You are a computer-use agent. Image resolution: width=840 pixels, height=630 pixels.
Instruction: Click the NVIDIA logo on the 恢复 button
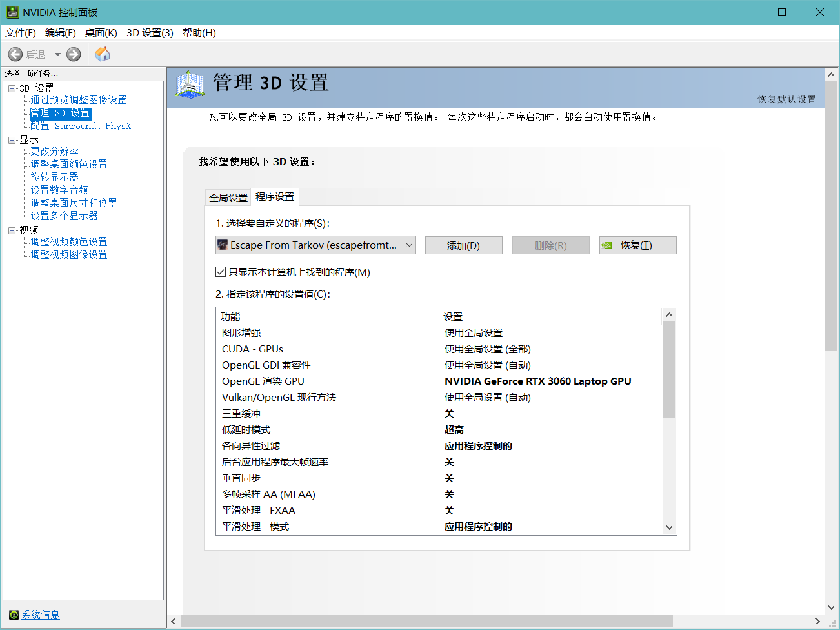click(x=607, y=245)
